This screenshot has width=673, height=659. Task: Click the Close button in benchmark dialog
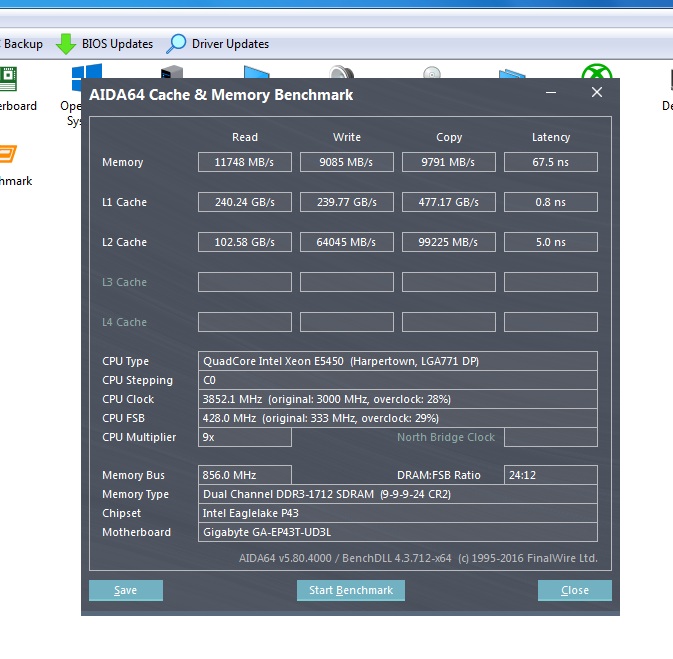575,590
